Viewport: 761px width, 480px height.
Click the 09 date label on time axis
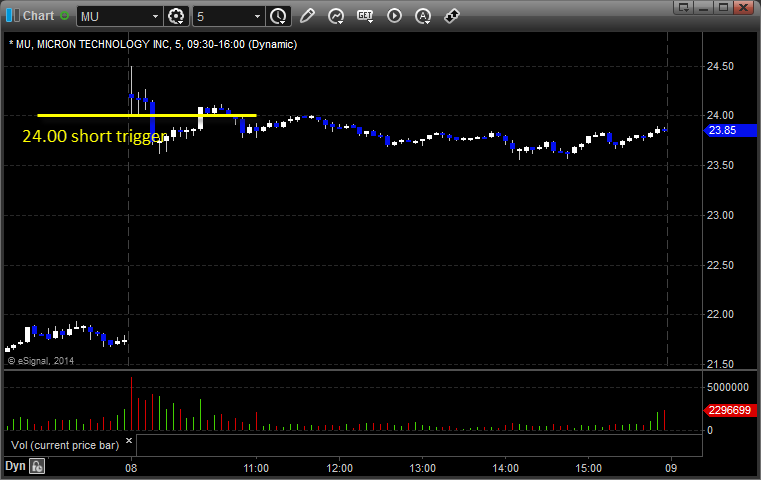point(671,468)
